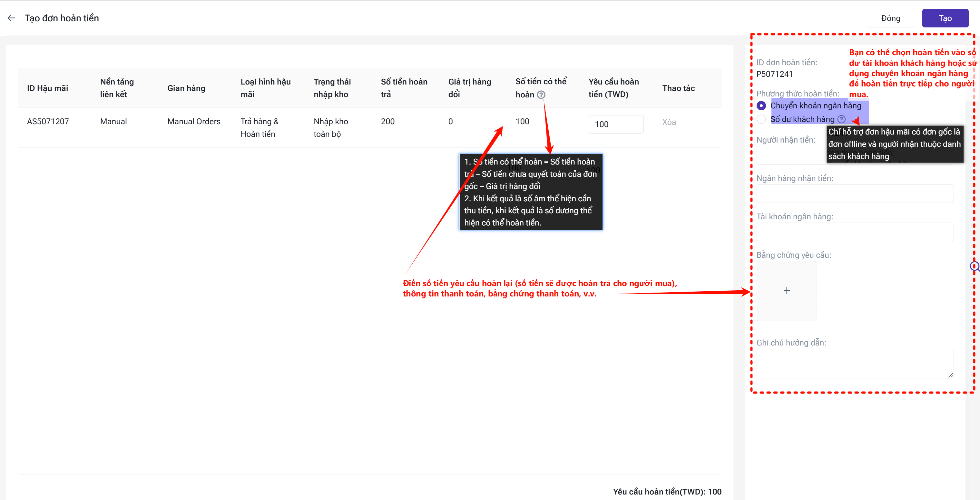Click the magnifier icon at right edge
The height and width of the screenshot is (500, 980).
tap(974, 266)
